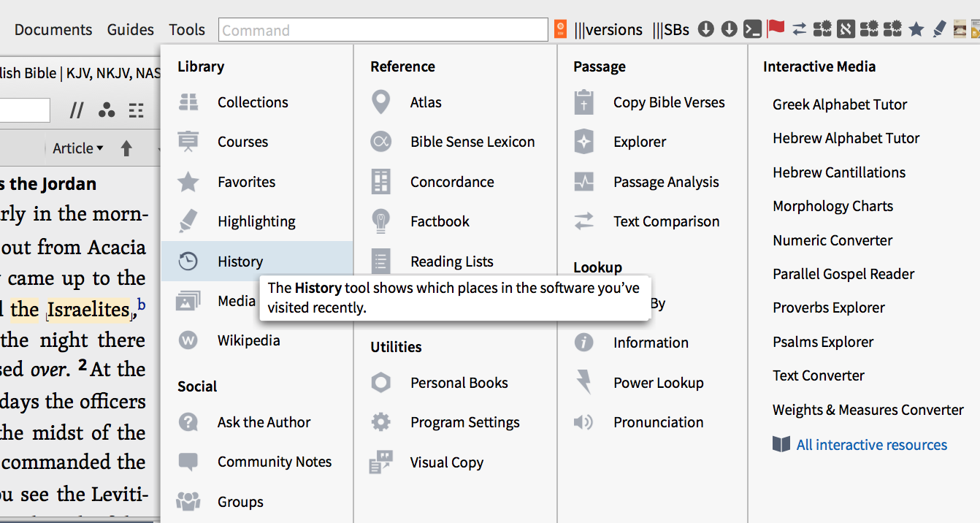Screen dimensions: 980x523
Task: Click the |||versions layout shortcut
Action: tap(608, 30)
